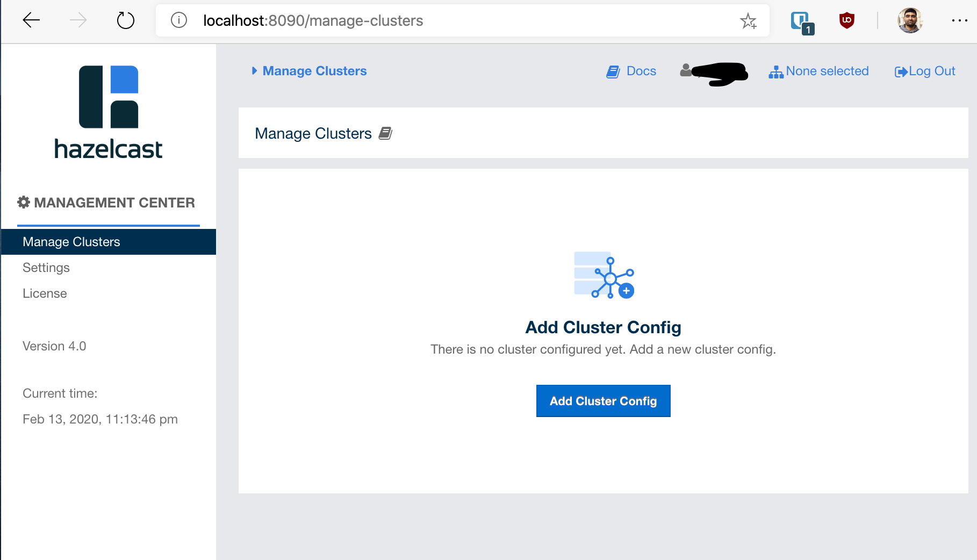Image resolution: width=977 pixels, height=560 pixels.
Task: Click the Add Cluster Config heading
Action: (x=603, y=327)
